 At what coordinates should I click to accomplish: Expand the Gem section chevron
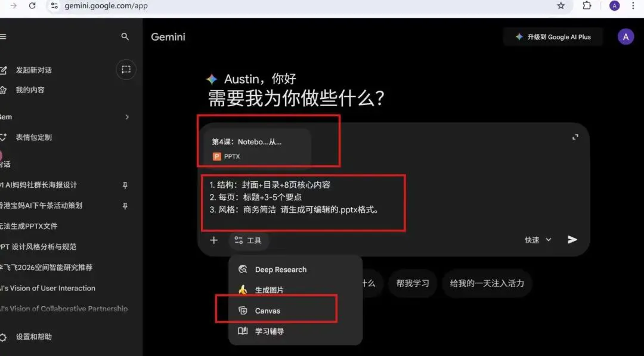click(x=127, y=117)
